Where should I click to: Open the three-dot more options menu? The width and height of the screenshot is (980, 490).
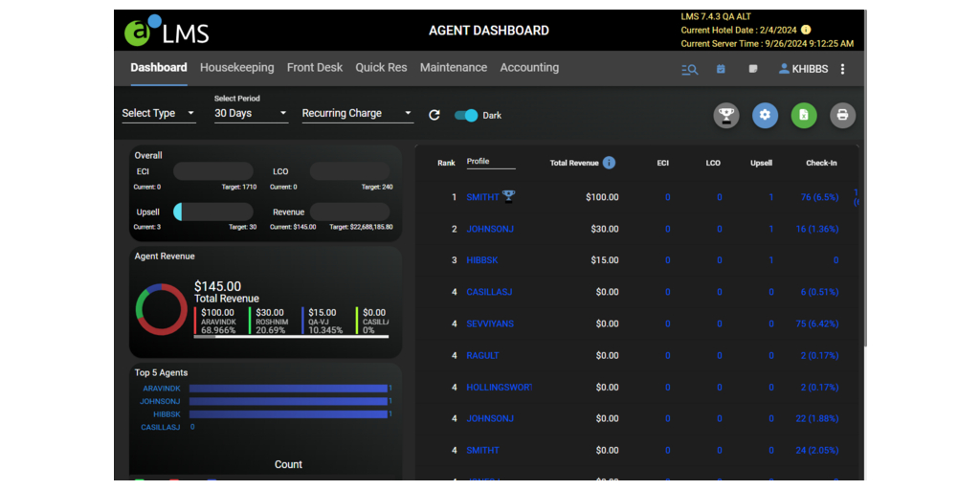[x=842, y=69]
